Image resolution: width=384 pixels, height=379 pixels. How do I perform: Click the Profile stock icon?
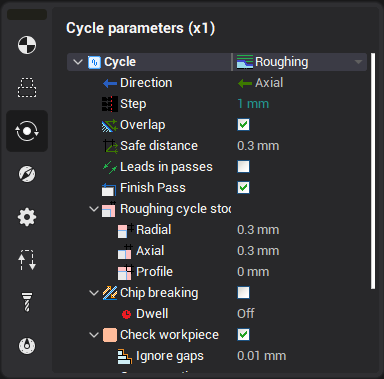[x=126, y=272]
